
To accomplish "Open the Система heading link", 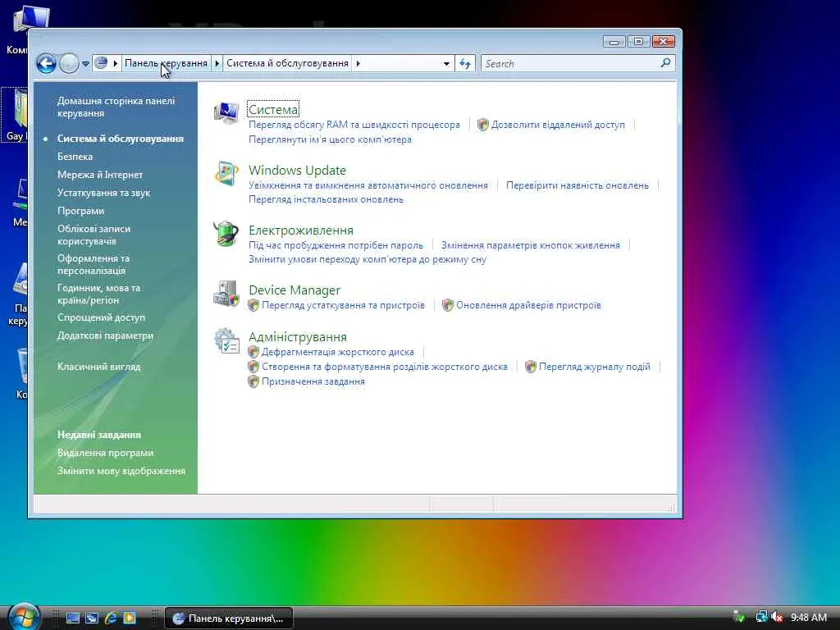I will pos(273,110).
